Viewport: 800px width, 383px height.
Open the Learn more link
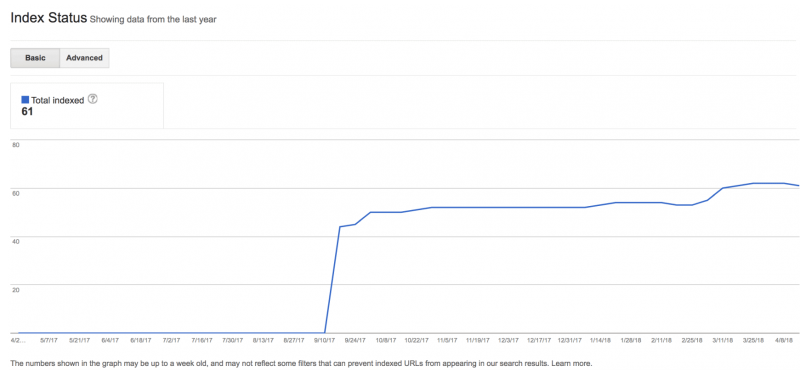pyautogui.click(x=571, y=364)
